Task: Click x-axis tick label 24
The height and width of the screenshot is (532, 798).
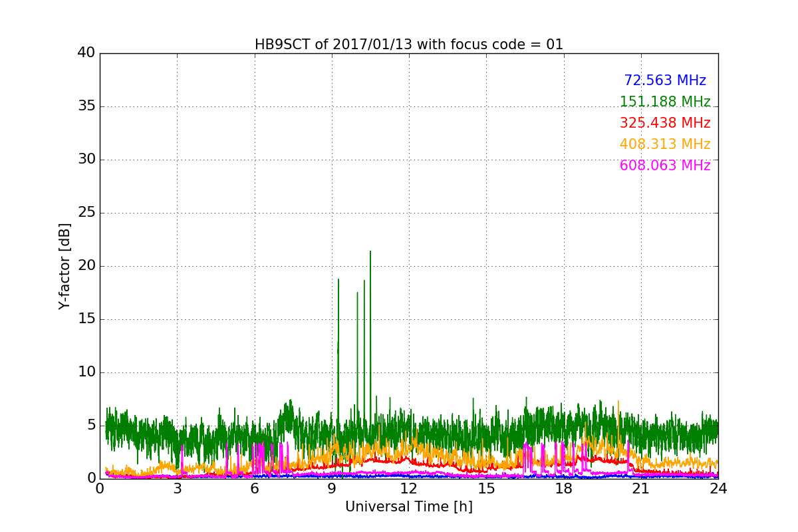Action: (718, 489)
